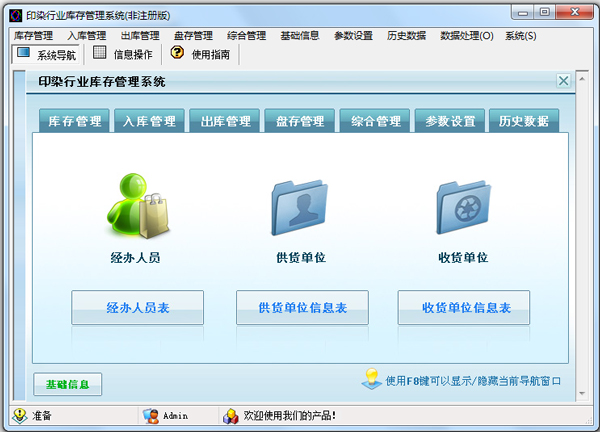The height and width of the screenshot is (432, 600).
Task: Open the 库存管理 menu
Action: pyautogui.click(x=34, y=36)
